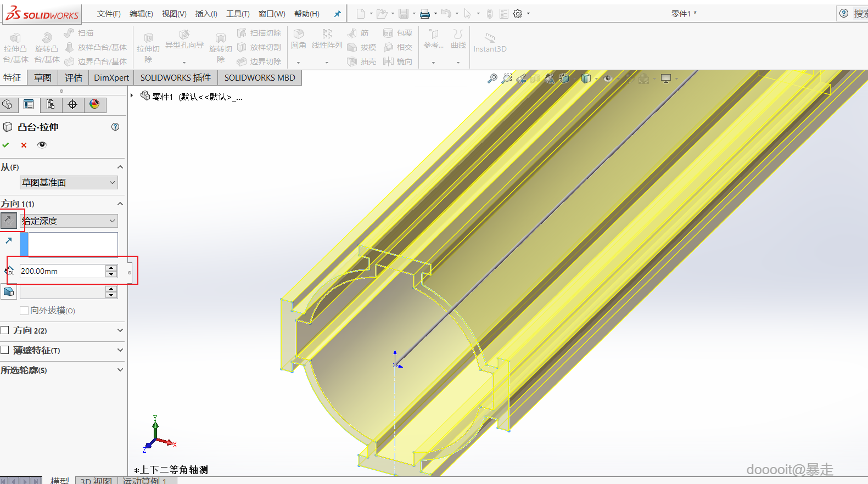Open the 编辑(E) menu
The width and height of the screenshot is (868, 484).
coord(141,14)
